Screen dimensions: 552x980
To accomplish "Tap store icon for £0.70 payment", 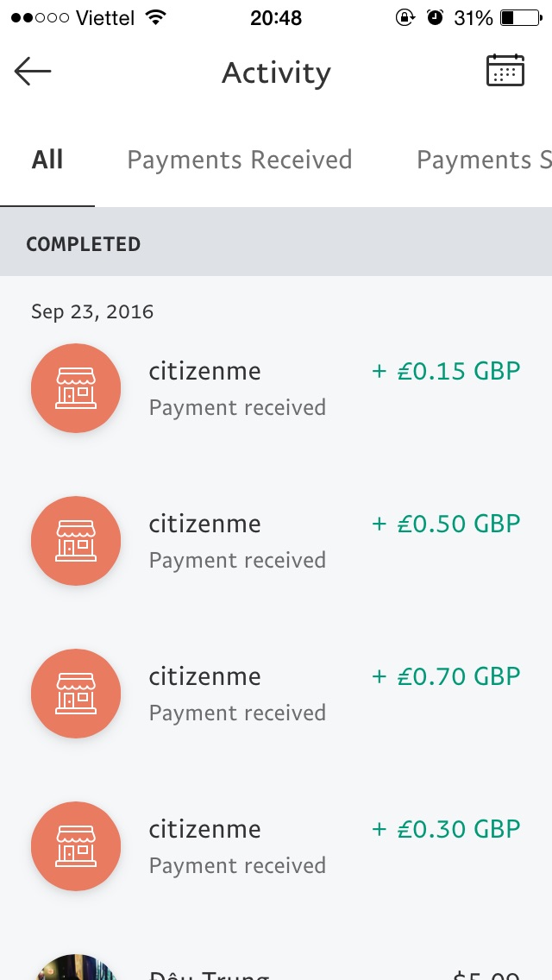I will [76, 694].
